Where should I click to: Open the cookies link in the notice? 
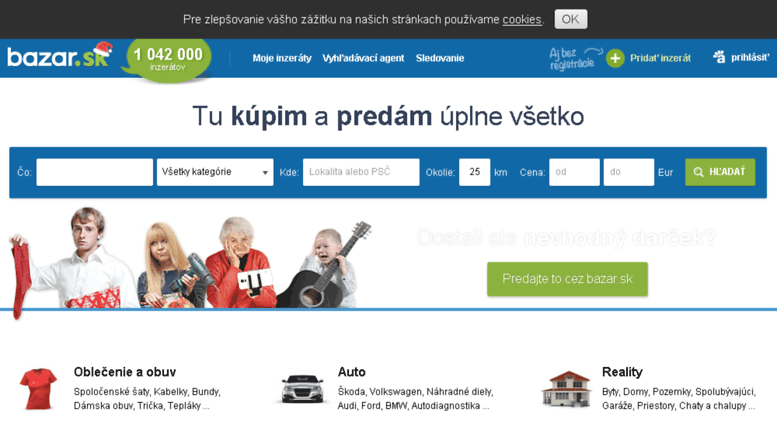[x=522, y=19]
